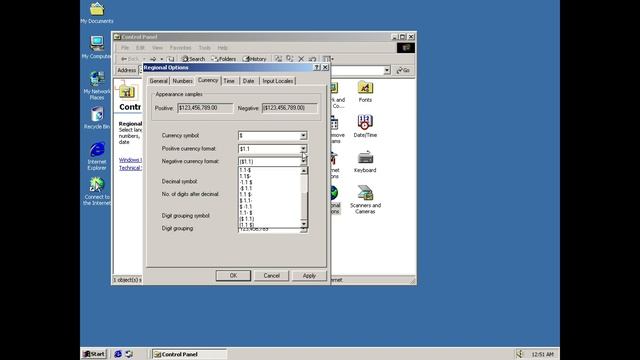Open the Tools menu in Control Panel
This screenshot has height=360, width=640.
[204, 48]
